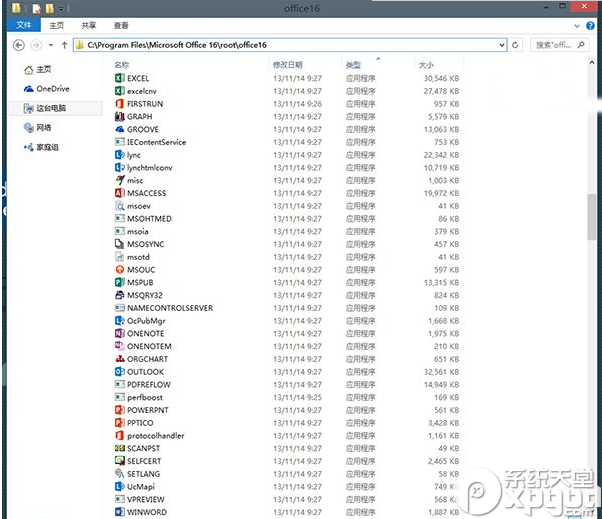Open 网络 in the navigation pane
Screen dimensions: 602x519
(x=37, y=127)
